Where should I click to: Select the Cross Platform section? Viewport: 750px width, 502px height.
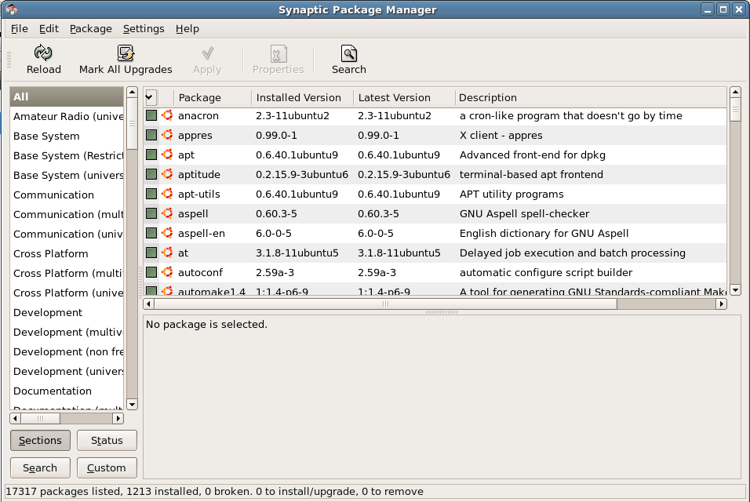(66, 253)
